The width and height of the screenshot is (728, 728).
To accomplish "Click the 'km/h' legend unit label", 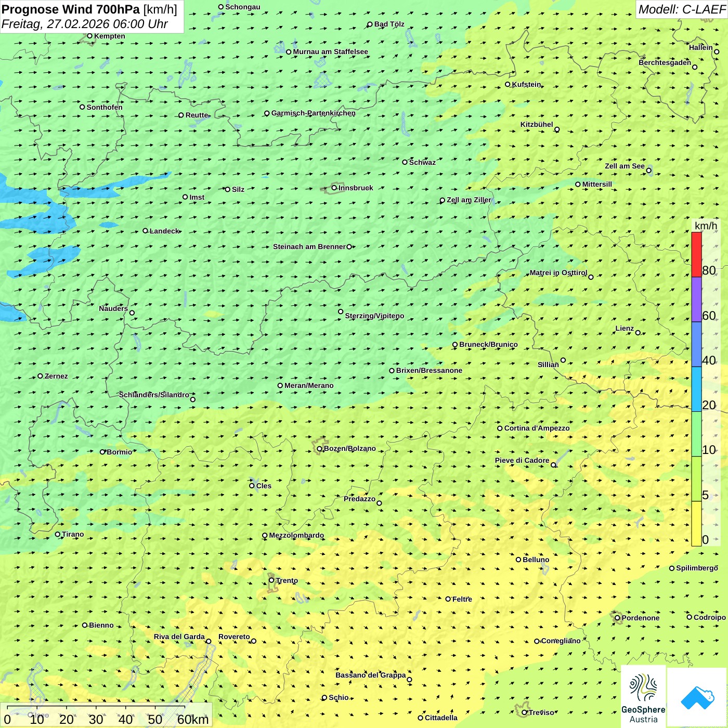I will 706,226.
